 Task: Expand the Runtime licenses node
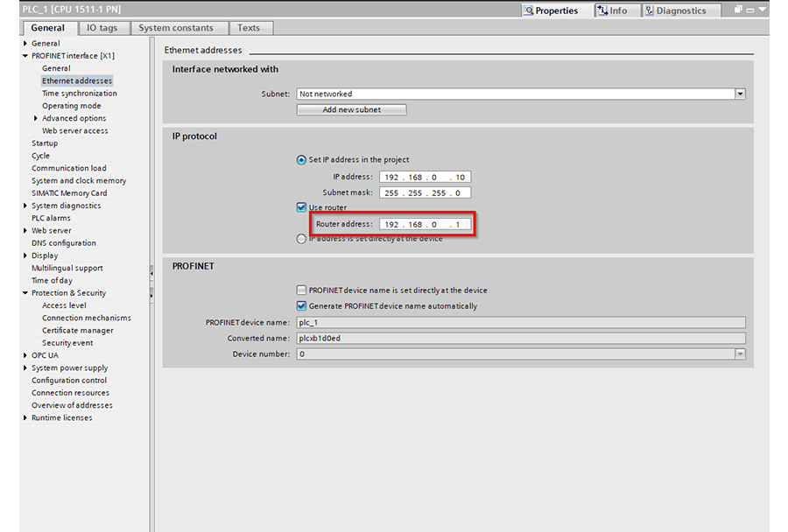point(25,418)
